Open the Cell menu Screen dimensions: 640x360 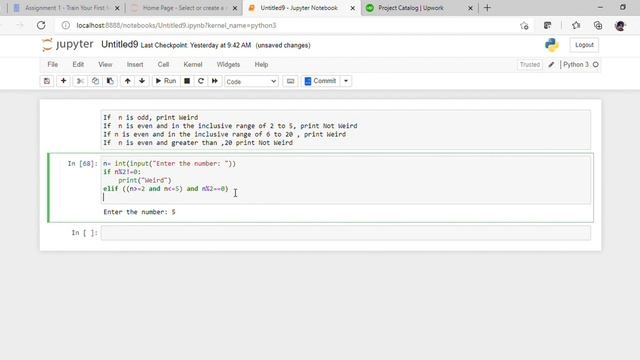(x=163, y=64)
